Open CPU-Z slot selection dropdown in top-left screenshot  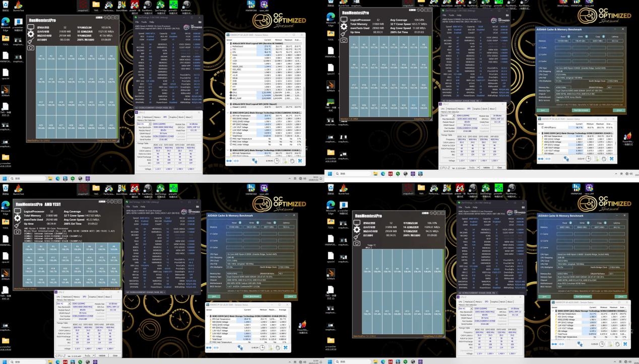click(x=144, y=124)
